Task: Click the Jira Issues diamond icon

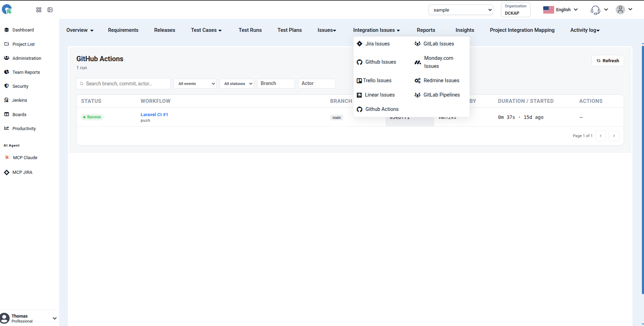Action: coord(360,44)
